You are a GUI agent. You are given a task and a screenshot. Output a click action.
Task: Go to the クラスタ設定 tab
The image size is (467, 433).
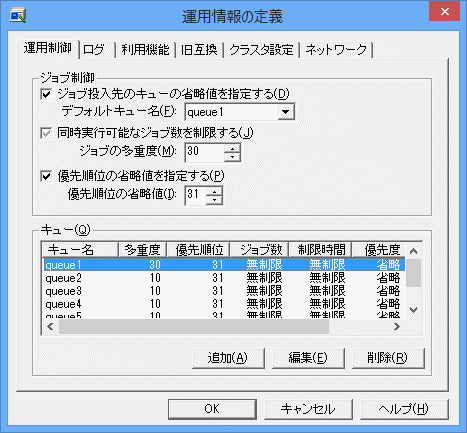coord(261,50)
